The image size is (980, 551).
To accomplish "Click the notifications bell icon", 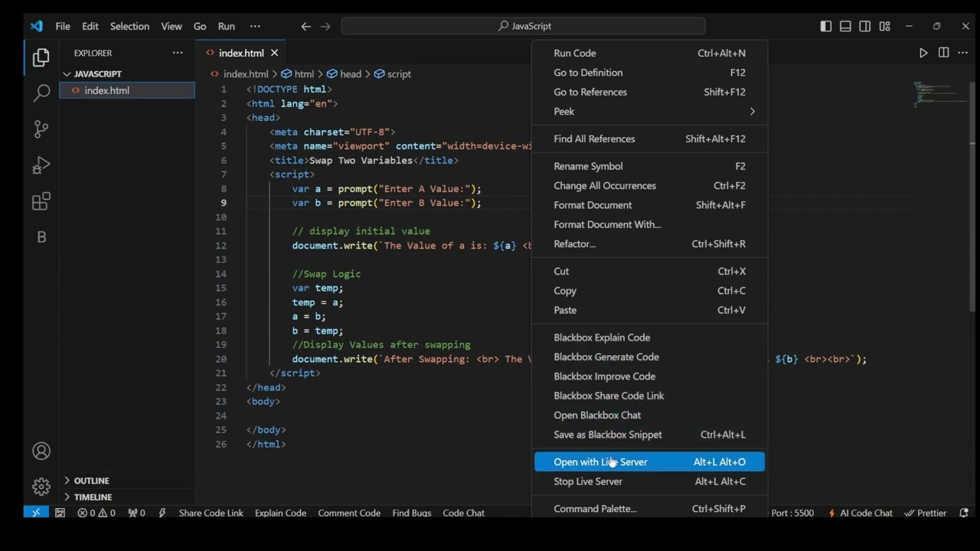I will point(964,513).
